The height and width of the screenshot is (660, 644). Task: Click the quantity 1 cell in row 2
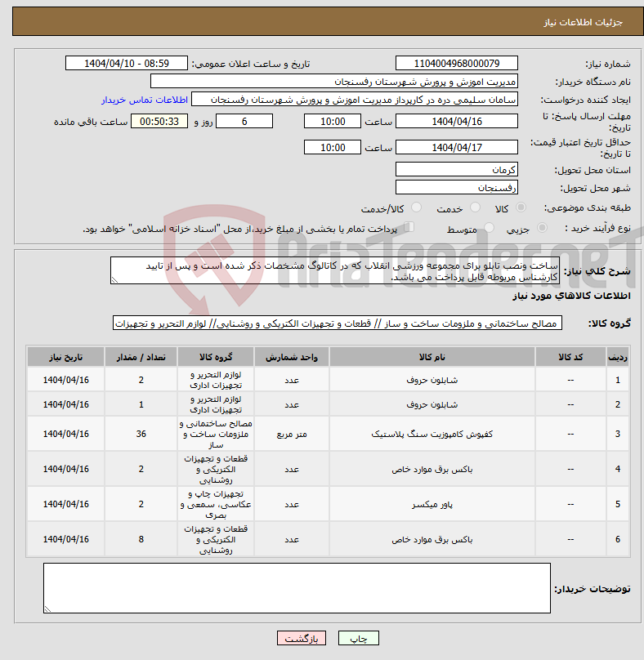coord(141,404)
